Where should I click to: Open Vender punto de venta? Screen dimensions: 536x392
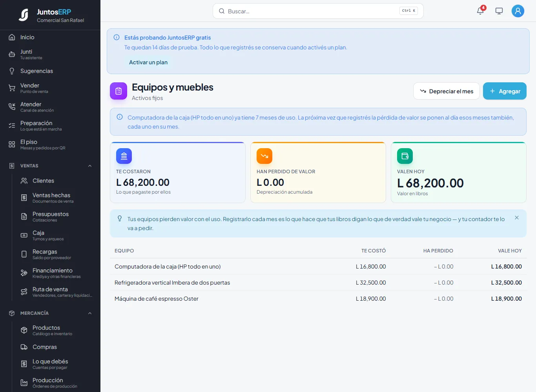click(x=50, y=88)
